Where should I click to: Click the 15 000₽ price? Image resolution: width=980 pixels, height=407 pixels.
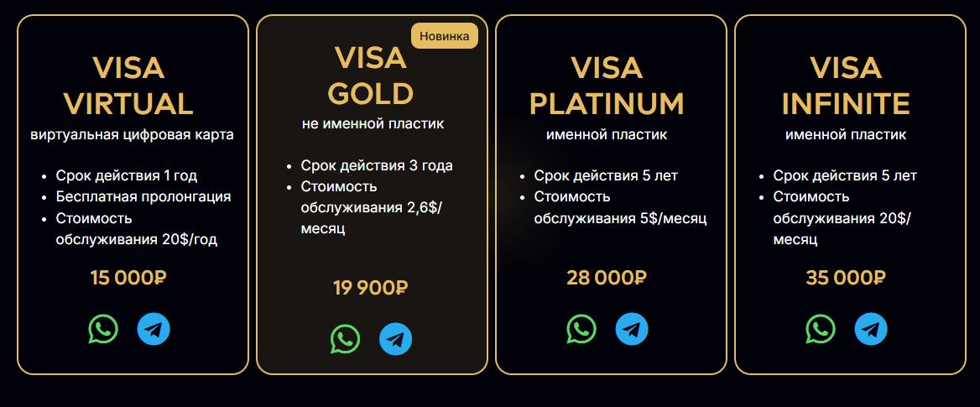click(x=128, y=278)
